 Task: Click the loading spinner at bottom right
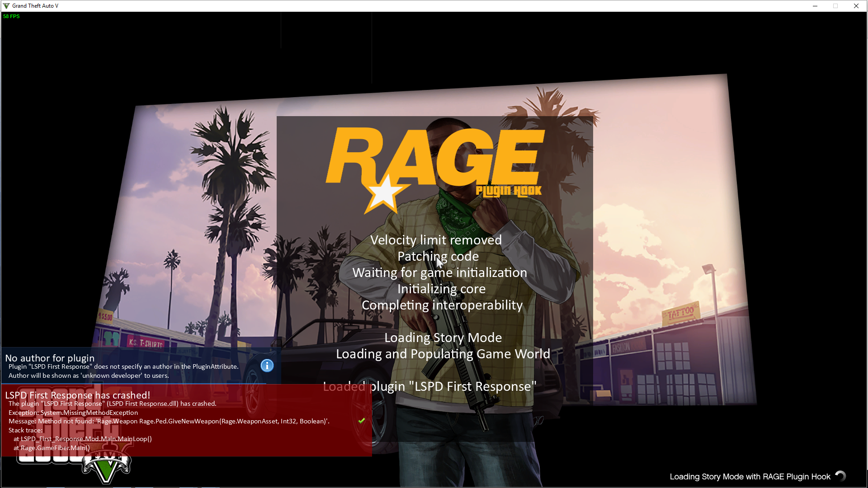(x=840, y=476)
